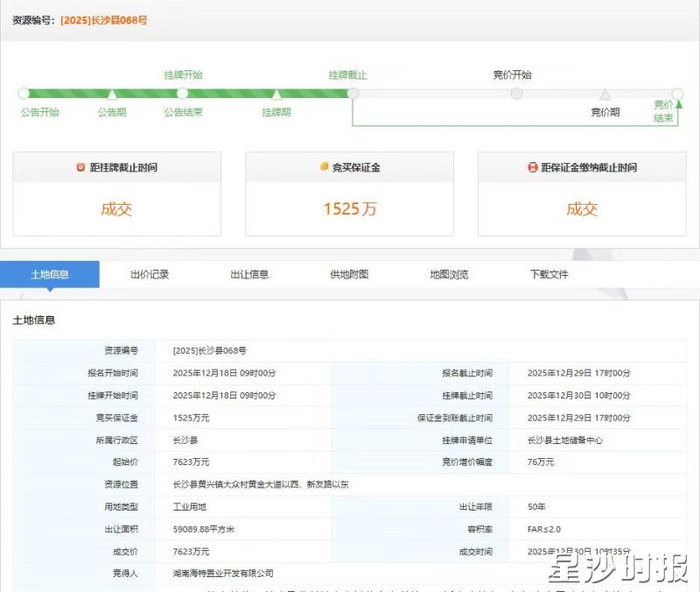The width and height of the screenshot is (700, 592).
Task: Open the 出价记录 tab
Action: pos(150,274)
